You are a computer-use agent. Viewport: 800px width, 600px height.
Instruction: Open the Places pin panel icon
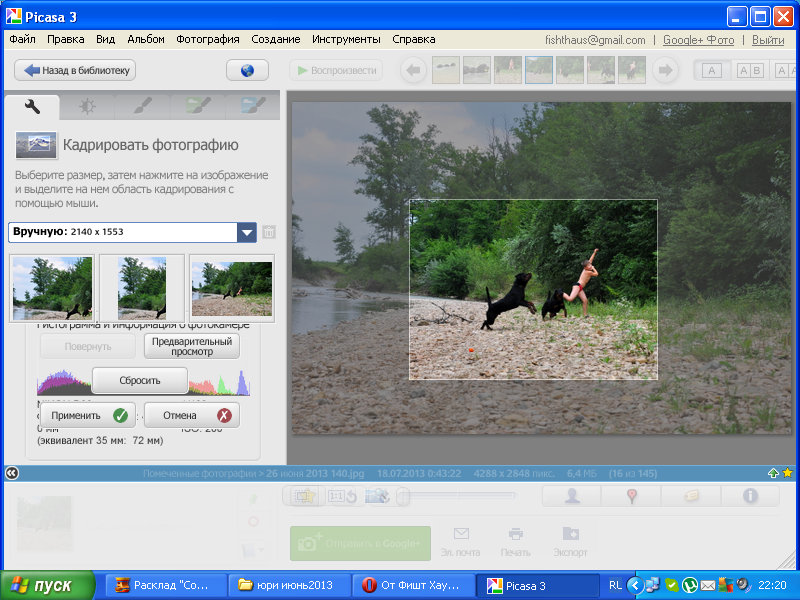[632, 496]
